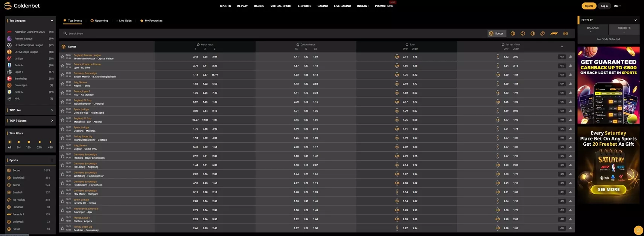Select ice hockey puck icon in filter bar
Screen dimensions: 644x236
pos(542,33)
